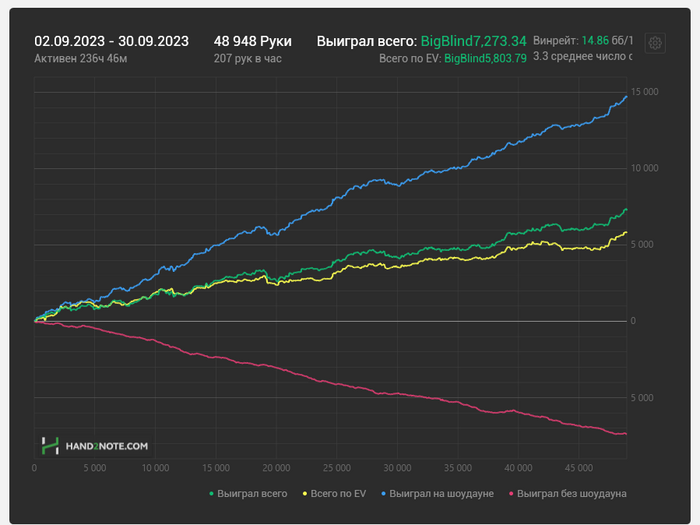Click the 0 y-axis label
This screenshot has height=525, width=700.
pos(633,321)
